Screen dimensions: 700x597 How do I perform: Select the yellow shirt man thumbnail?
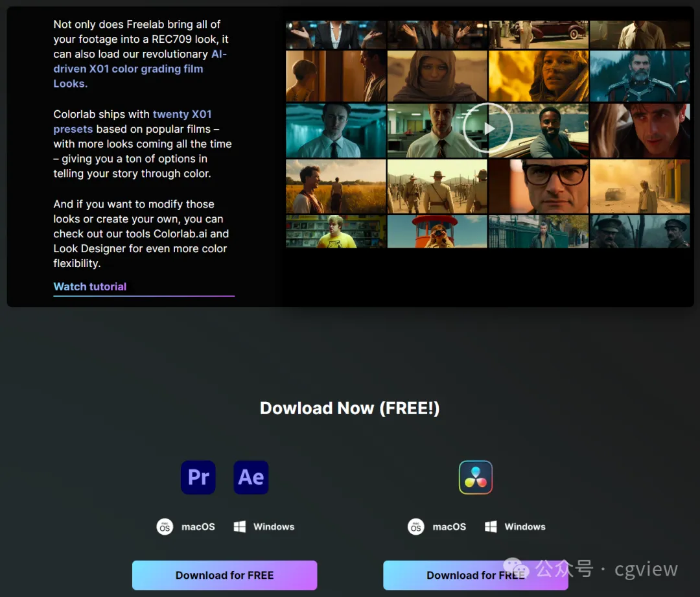point(336,231)
